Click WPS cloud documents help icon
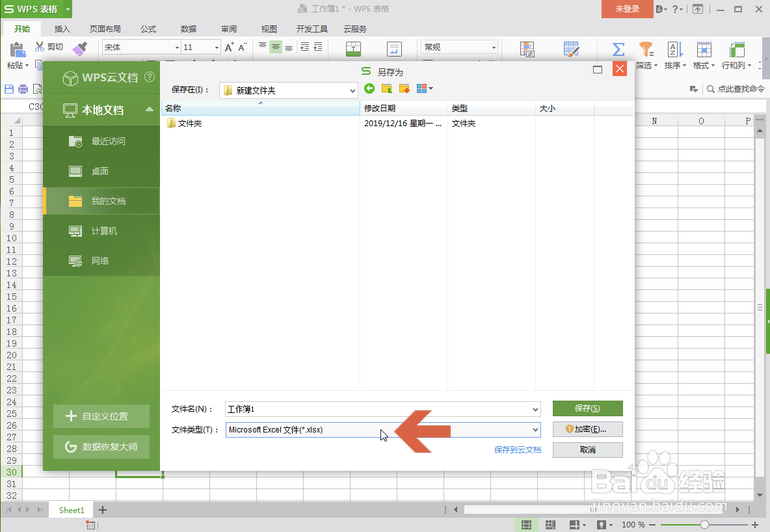Viewport: 770px width, 532px height. point(150,77)
